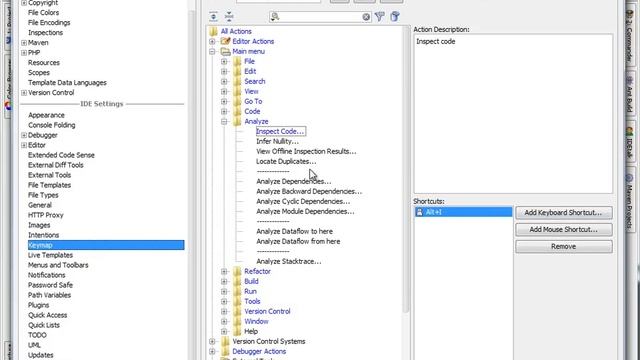
Task: Click the folder icon next to Refactor
Action: click(237, 271)
